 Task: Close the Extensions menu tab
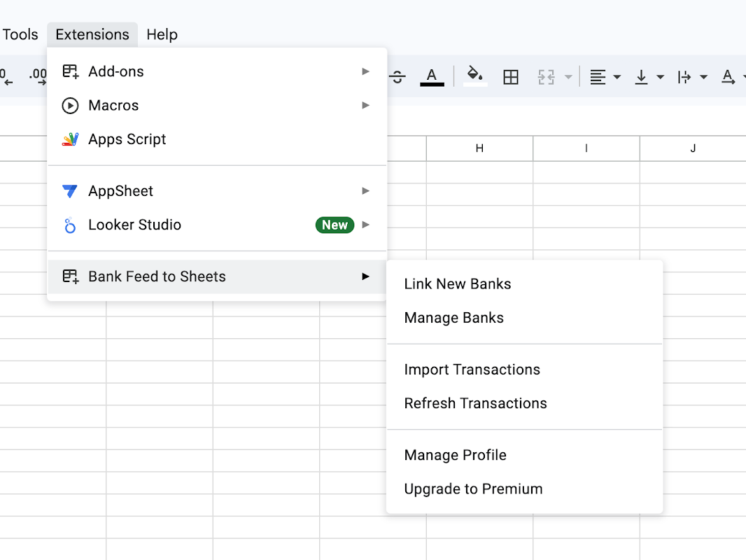[92, 35]
